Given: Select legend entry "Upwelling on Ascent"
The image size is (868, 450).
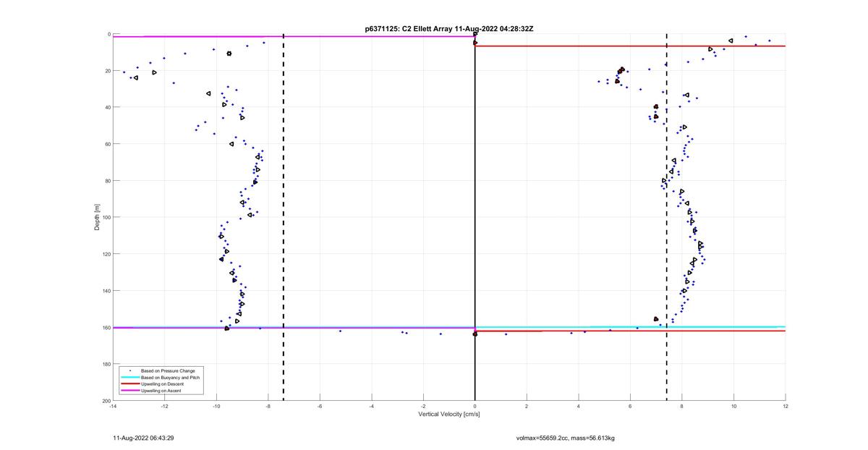Looking at the screenshot, I should tap(161, 390).
